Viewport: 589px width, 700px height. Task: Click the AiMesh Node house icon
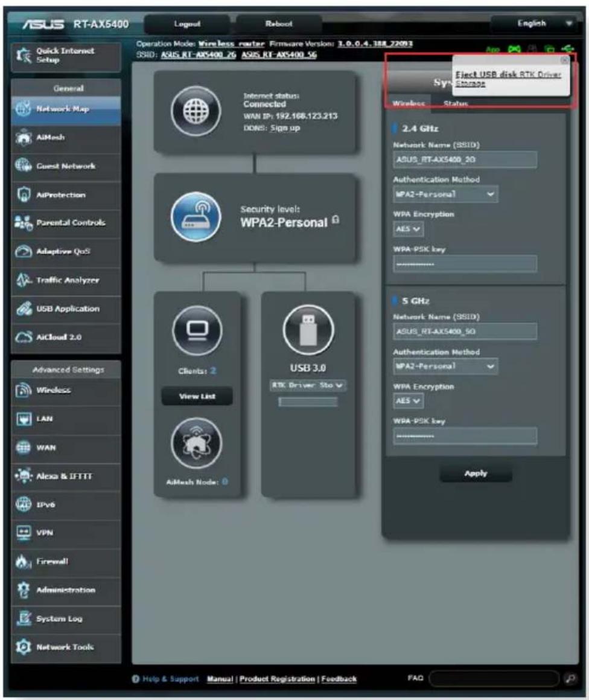click(x=196, y=443)
